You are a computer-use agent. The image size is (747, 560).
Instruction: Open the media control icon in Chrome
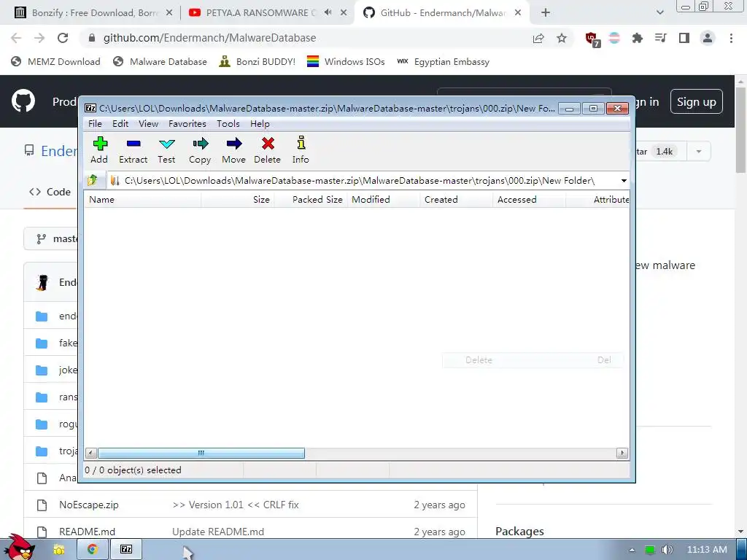[661, 38]
